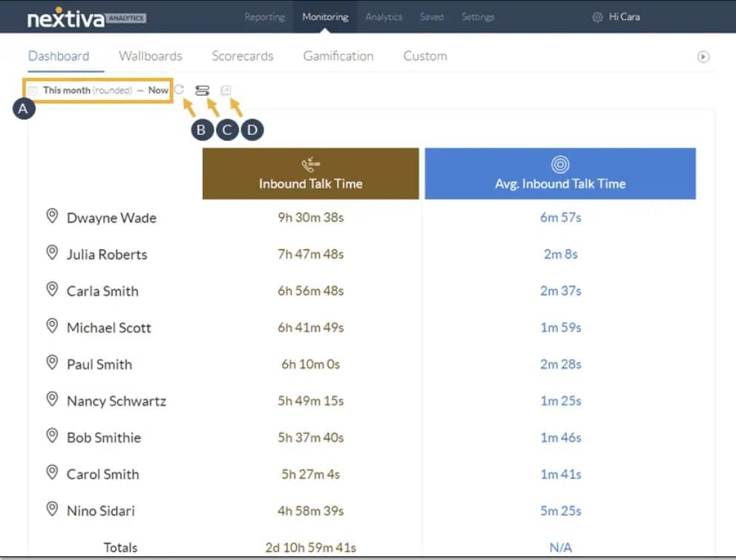The image size is (736, 560).
Task: Click the layout view icon in the toolbar
Action: 203,90
